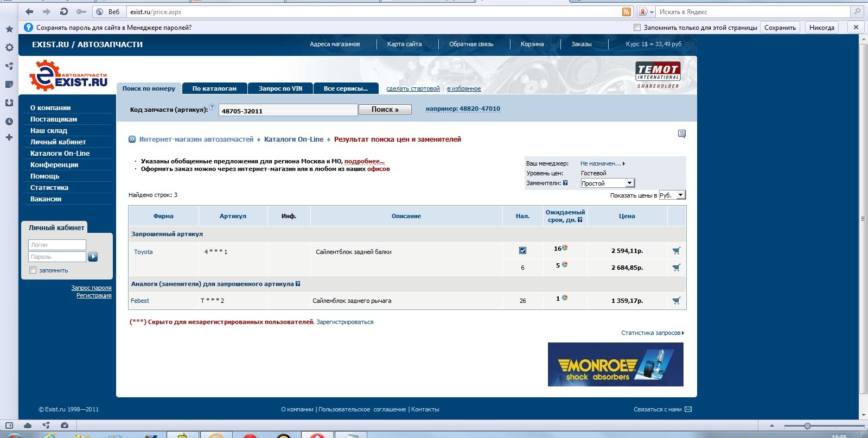The width and height of the screenshot is (868, 438).
Task: Click the help icon above the manager panel
Action: click(x=682, y=134)
